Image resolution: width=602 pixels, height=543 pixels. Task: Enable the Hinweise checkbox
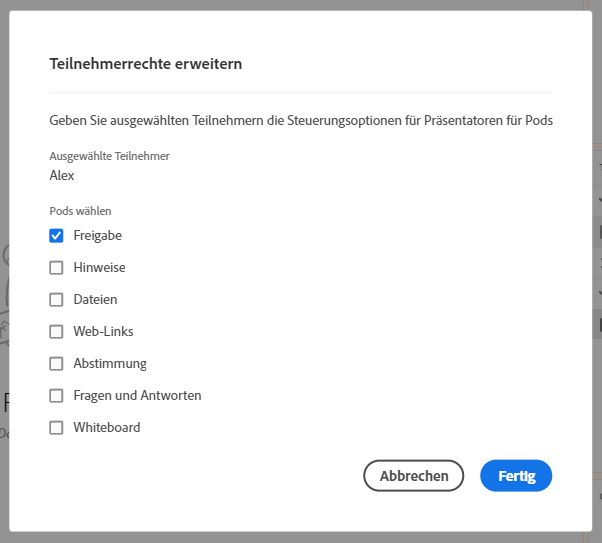pos(57,268)
